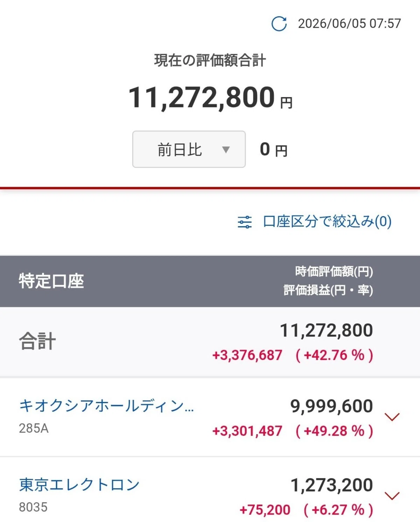Image resolution: width=420 pixels, height=522 pixels.
Task: Tap the 1,273,200 valuation amount
Action: [332, 485]
